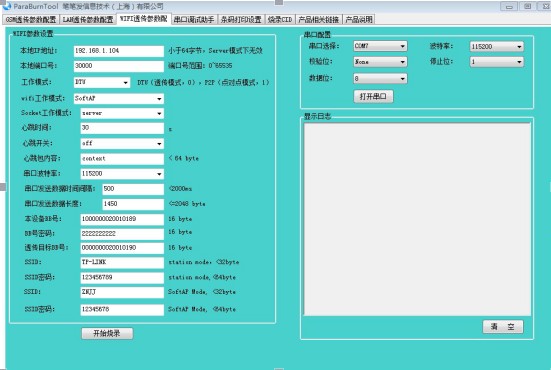
Task: Maximize the ParaBurnTool window
Action: 528,6
